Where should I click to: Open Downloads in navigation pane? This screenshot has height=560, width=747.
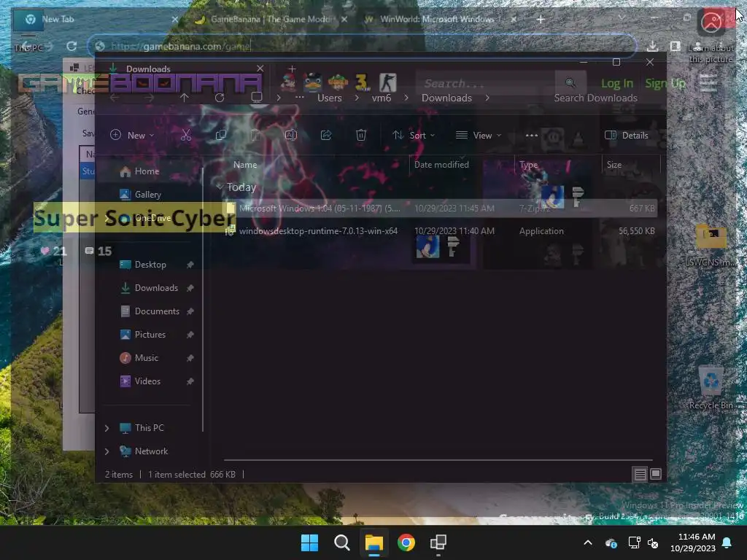(x=156, y=288)
